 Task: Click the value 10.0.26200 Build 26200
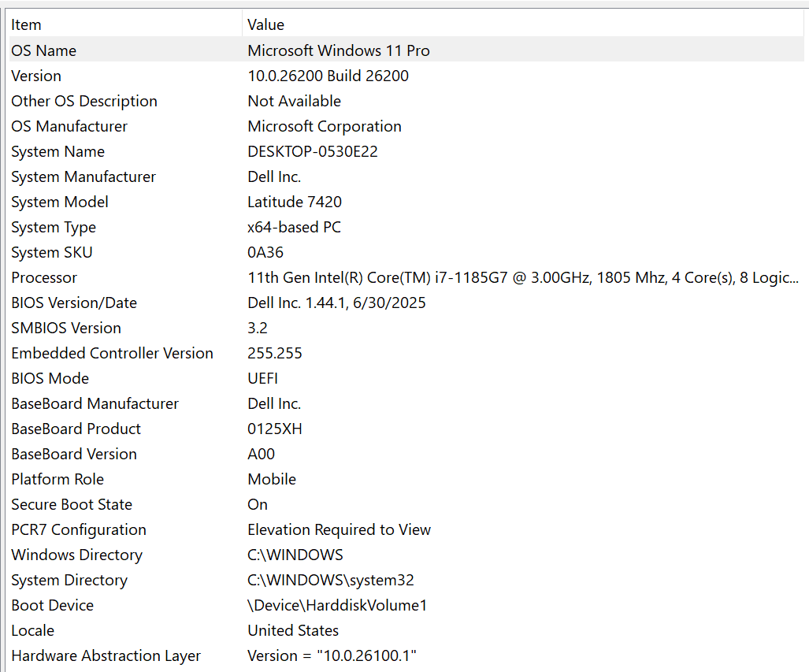click(x=328, y=76)
